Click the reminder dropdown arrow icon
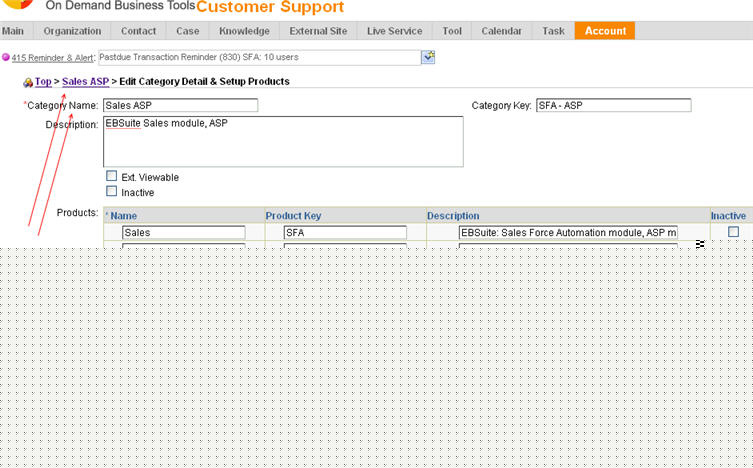 (428, 57)
